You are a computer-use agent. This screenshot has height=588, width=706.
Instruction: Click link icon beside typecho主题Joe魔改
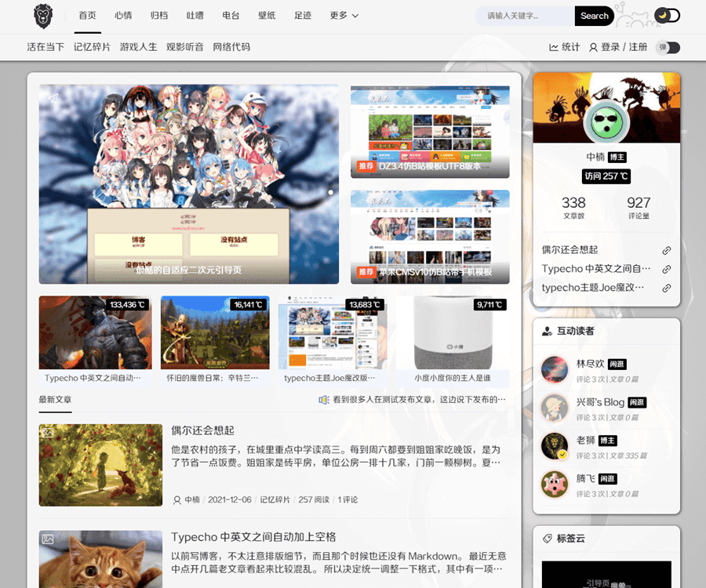(667, 288)
